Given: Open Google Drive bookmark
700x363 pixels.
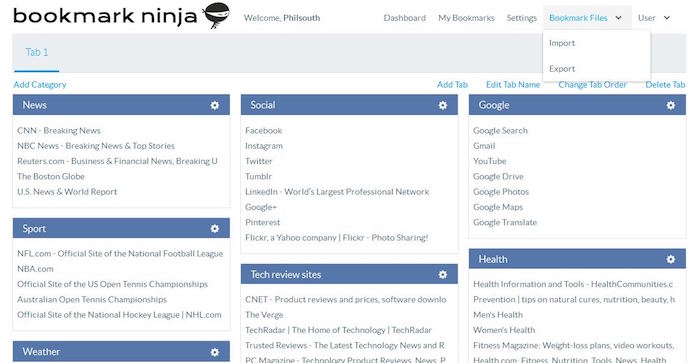Looking at the screenshot, I should 498,176.
